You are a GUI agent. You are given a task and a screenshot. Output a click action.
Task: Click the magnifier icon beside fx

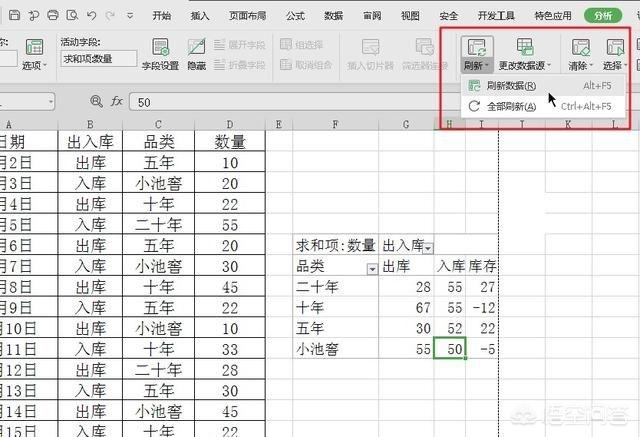click(96, 101)
